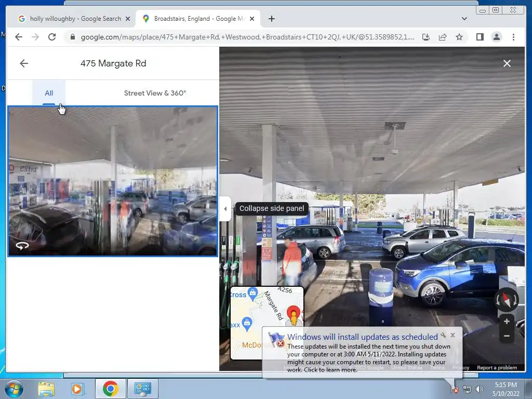532x399 pixels.
Task: Zoom out the Street View image
Action: click(507, 336)
